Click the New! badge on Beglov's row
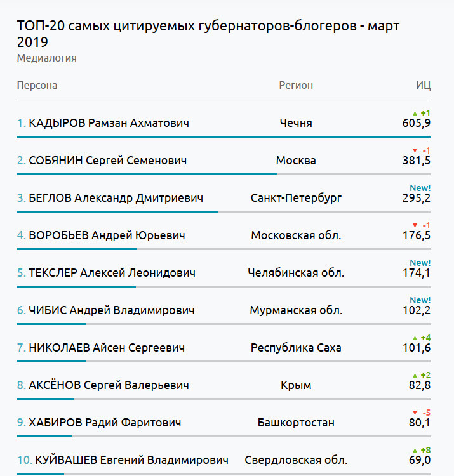The height and width of the screenshot is (476, 454). [x=420, y=188]
